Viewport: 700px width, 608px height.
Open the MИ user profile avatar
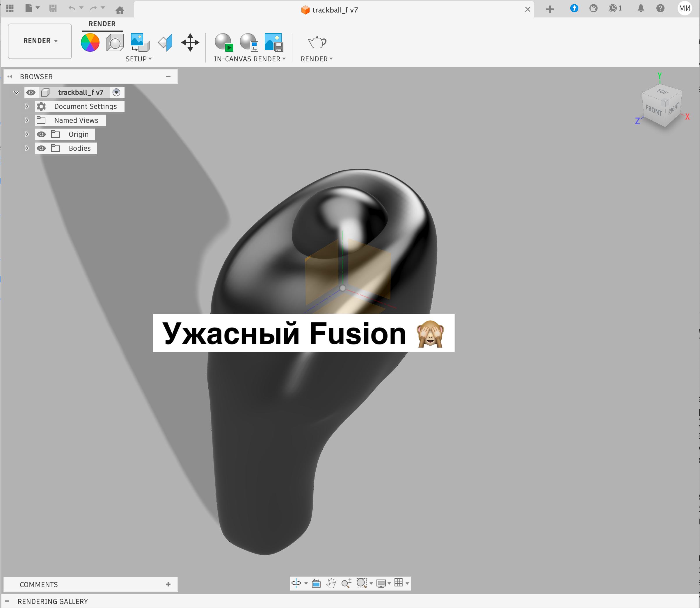(x=685, y=8)
